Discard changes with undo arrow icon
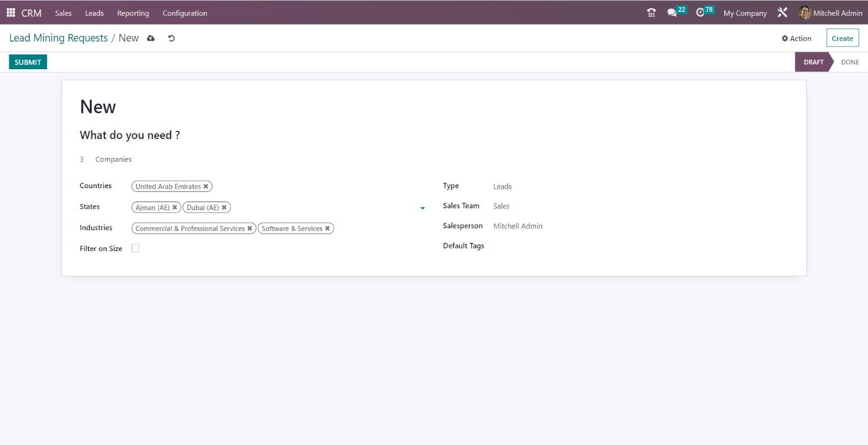Viewport: 868px width, 445px height. [x=171, y=38]
